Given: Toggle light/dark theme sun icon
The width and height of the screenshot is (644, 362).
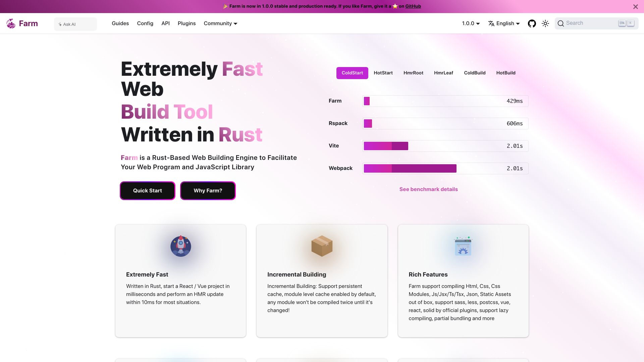Looking at the screenshot, I should coord(545,23).
